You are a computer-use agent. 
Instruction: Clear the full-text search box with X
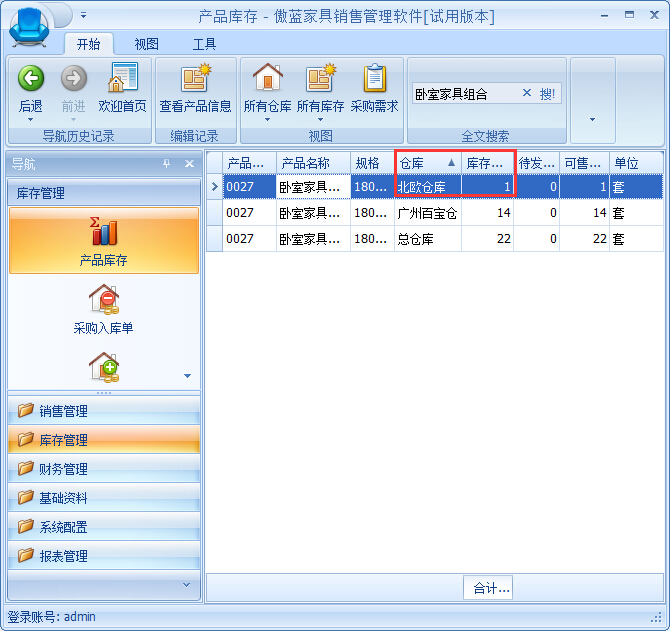[527, 93]
